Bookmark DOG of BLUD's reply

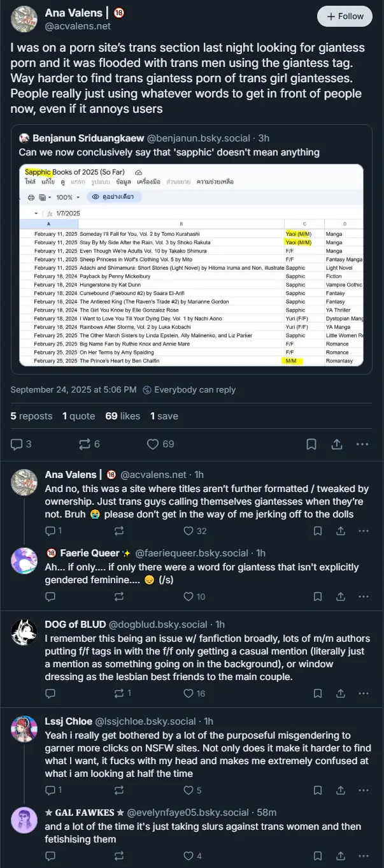[x=318, y=693]
